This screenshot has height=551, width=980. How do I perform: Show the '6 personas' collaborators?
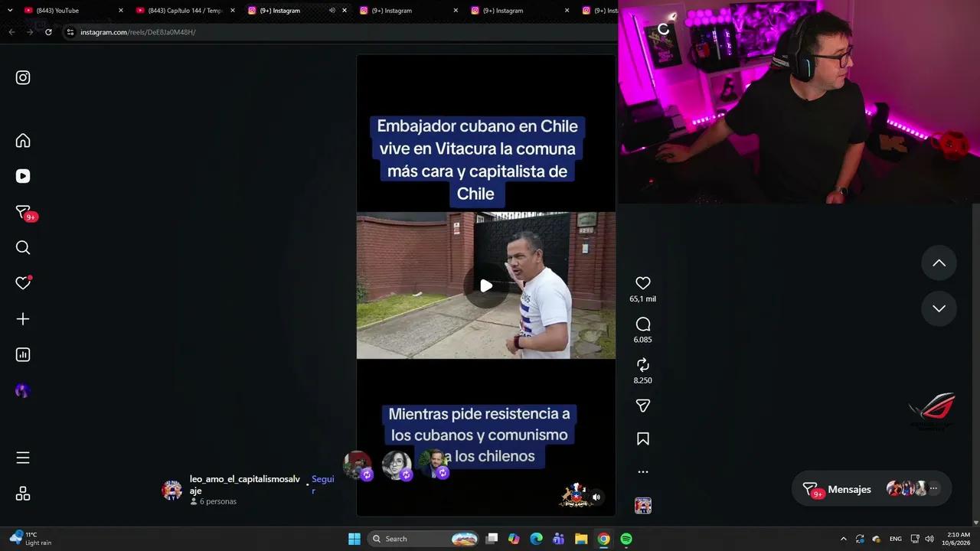(x=214, y=501)
